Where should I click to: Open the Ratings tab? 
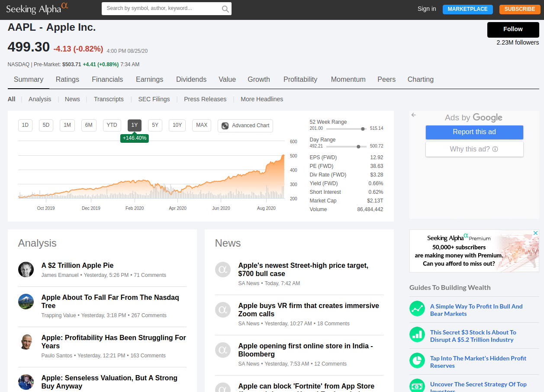[68, 80]
